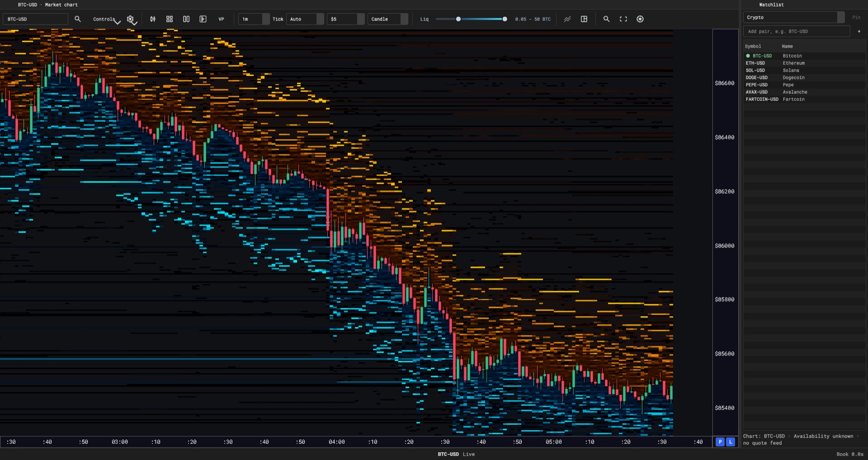
Task: Toggle the blue P button under price axis
Action: (x=720, y=442)
